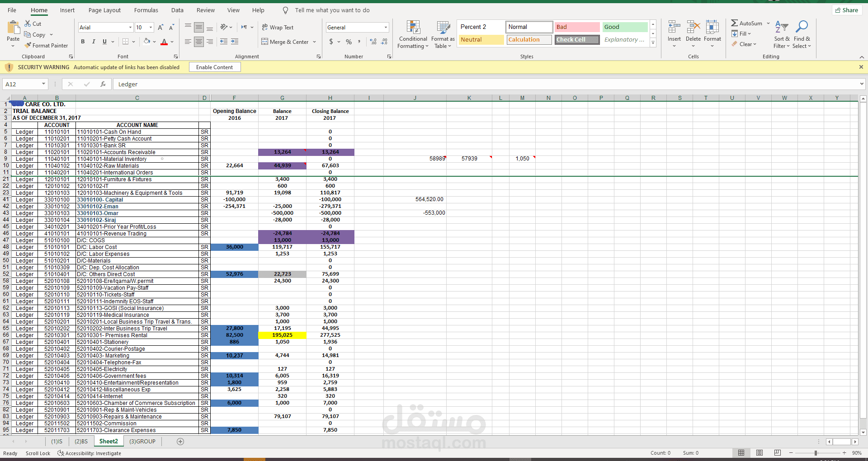The height and width of the screenshot is (461, 868).
Task: Click Decrease Indent icon
Action: [224, 42]
